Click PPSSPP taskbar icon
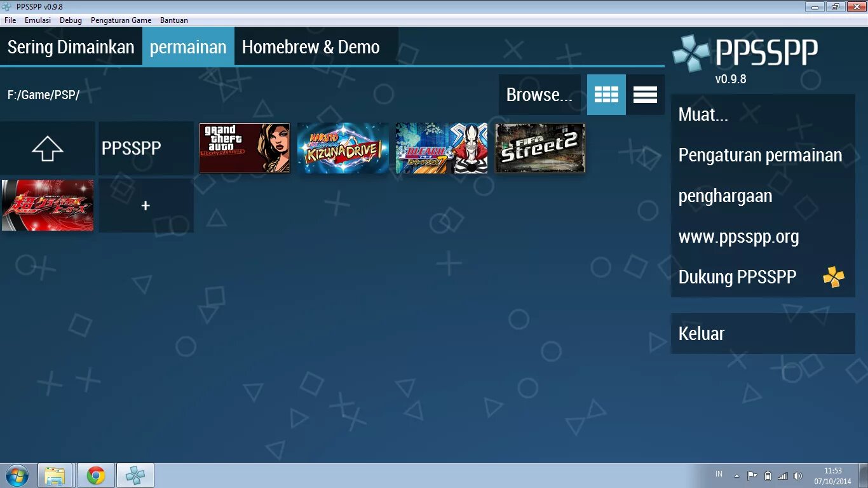The height and width of the screenshot is (488, 868). (x=135, y=475)
